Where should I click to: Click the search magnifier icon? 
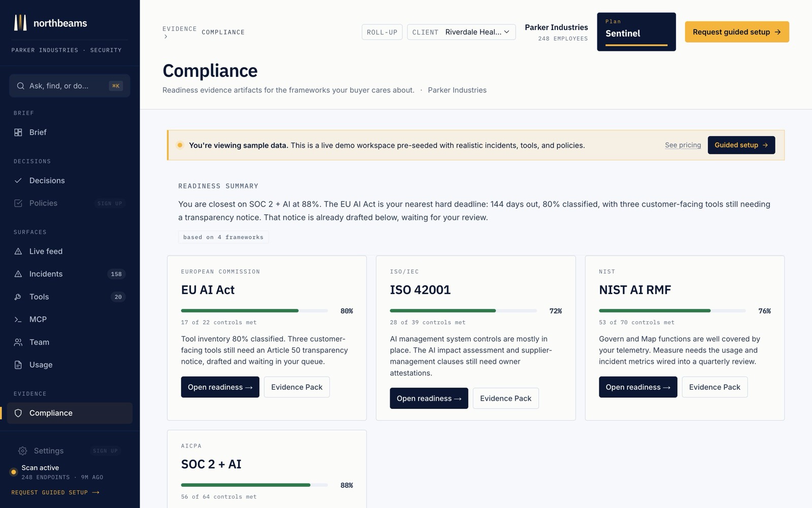tap(20, 86)
